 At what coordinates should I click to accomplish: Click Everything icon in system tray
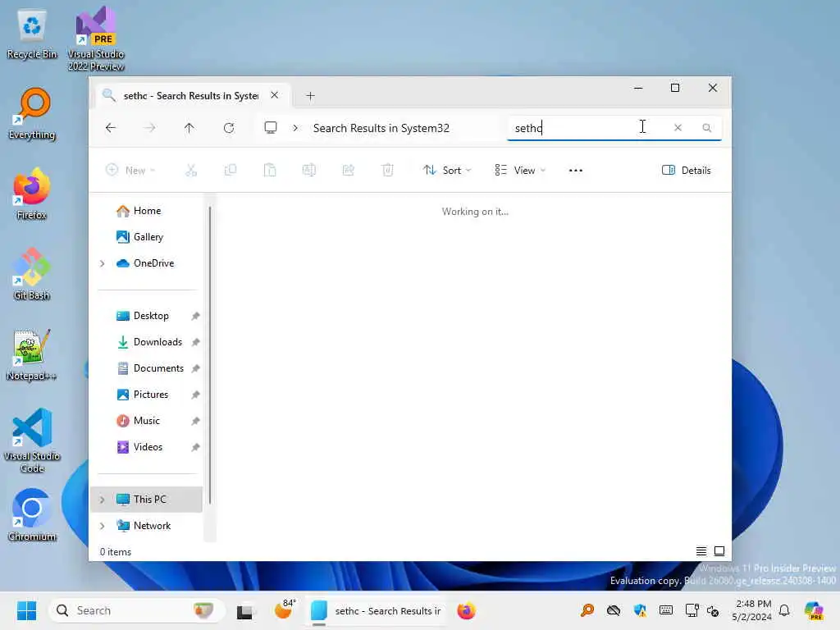tap(587, 610)
